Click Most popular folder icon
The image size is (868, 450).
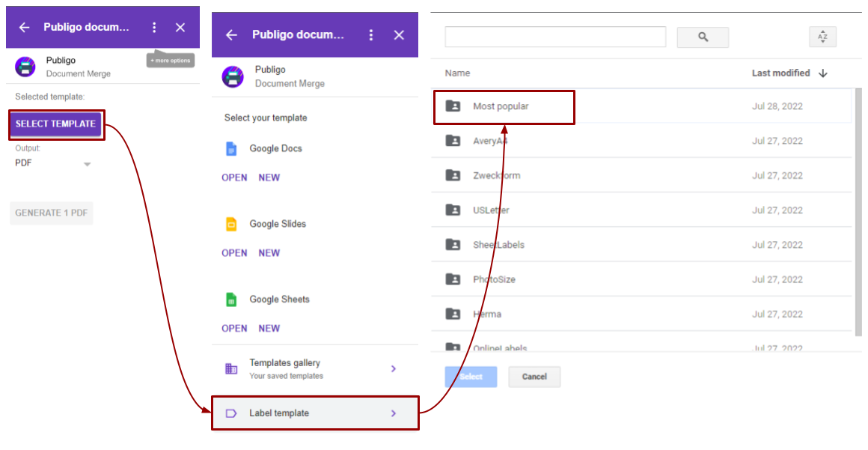pos(453,106)
